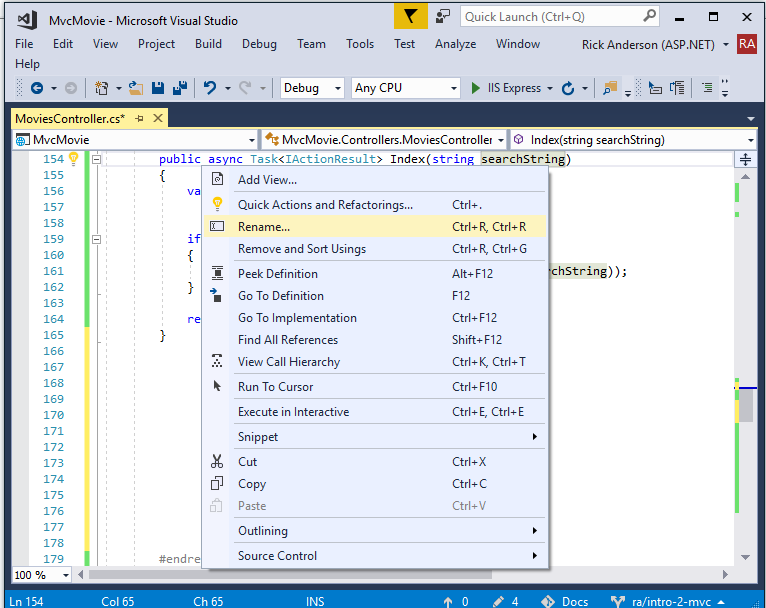Click the Redo toolbar icon
Screen dimensions: 766x608
[245, 88]
